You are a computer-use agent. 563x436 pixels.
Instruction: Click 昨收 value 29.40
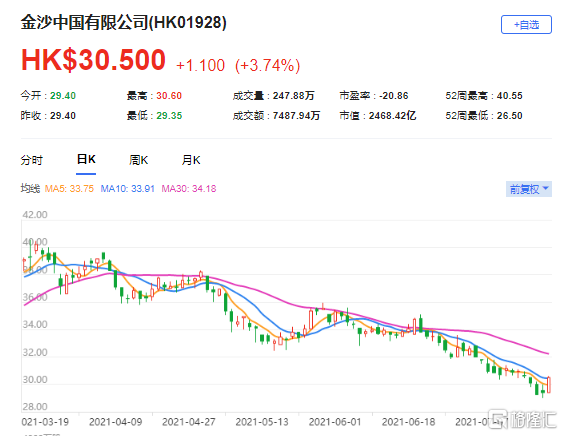(x=63, y=116)
